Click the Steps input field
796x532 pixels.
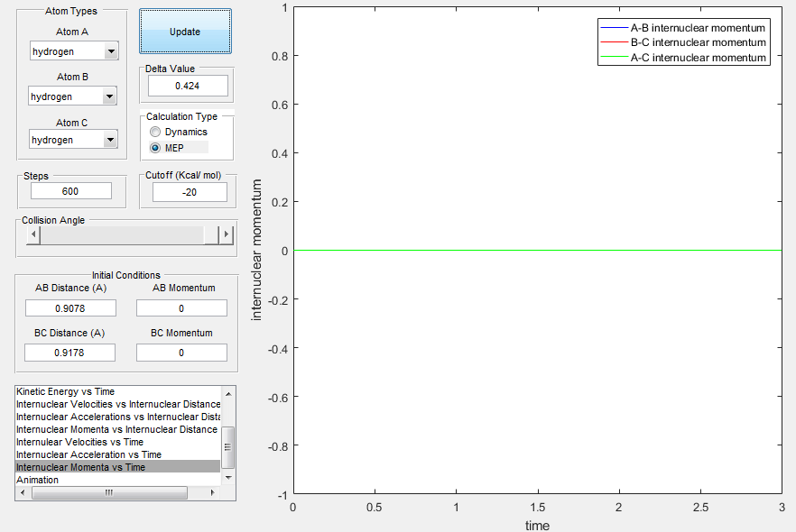click(71, 191)
